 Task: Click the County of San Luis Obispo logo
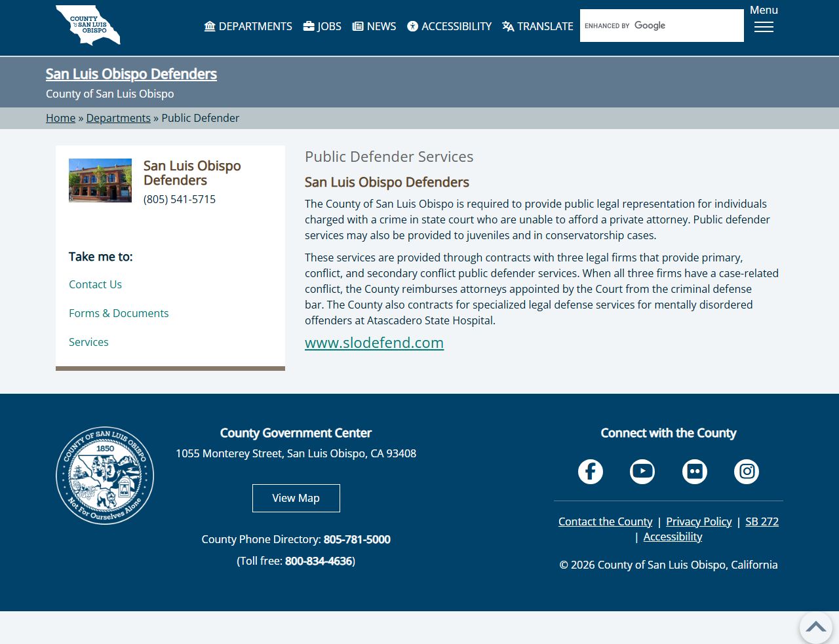coord(88,25)
